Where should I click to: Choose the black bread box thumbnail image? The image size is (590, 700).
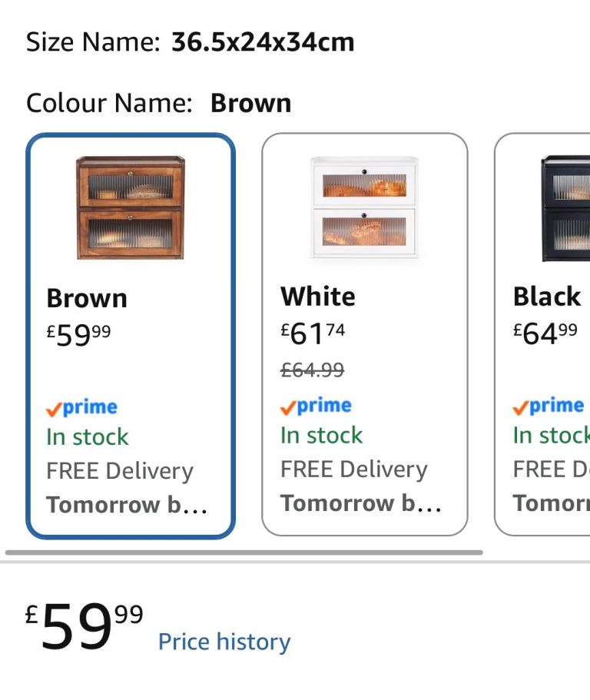click(x=567, y=207)
